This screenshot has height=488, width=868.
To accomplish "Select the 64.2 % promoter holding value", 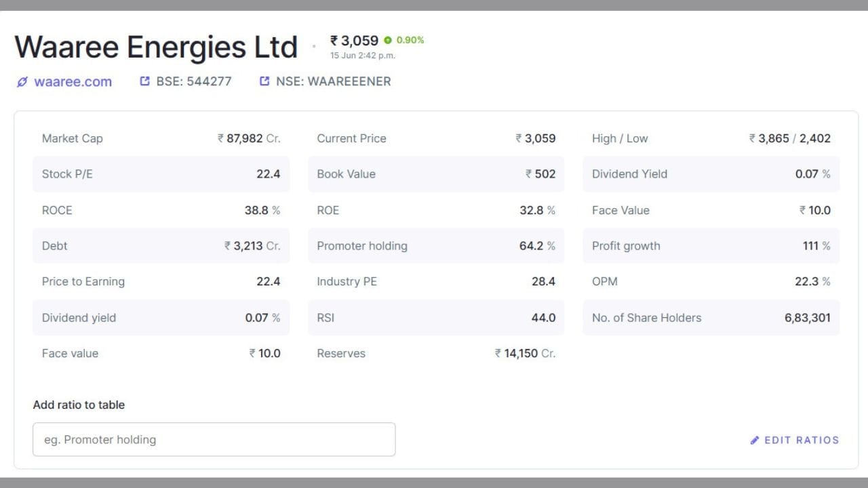I will coord(538,246).
